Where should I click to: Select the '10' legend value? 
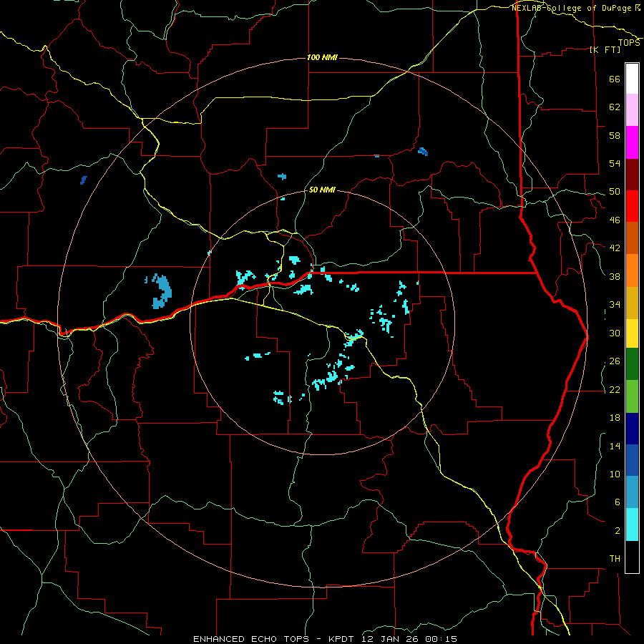point(615,474)
